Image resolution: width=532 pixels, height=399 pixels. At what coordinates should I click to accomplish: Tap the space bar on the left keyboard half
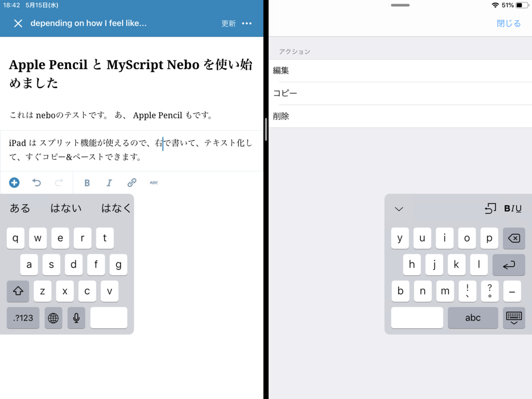(109, 318)
